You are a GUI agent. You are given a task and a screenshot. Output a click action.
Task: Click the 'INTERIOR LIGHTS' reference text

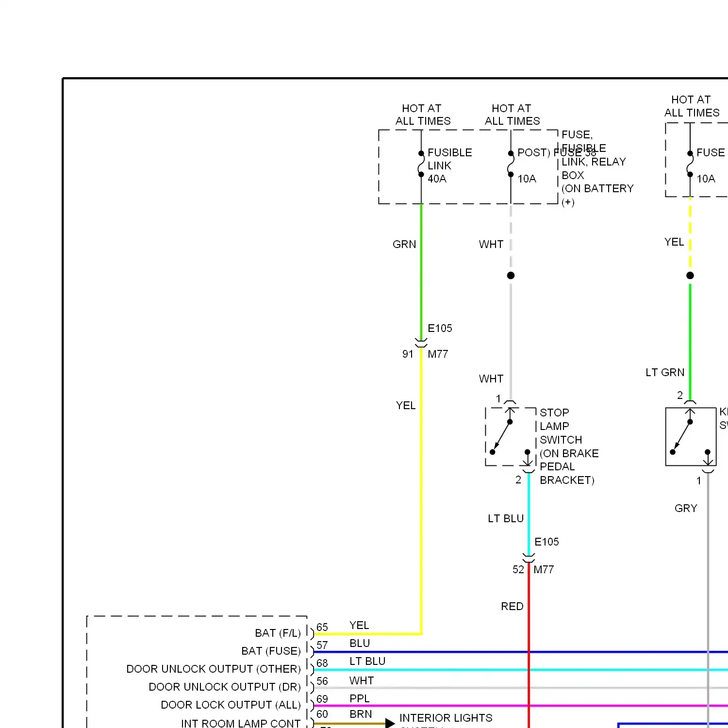(x=446, y=718)
